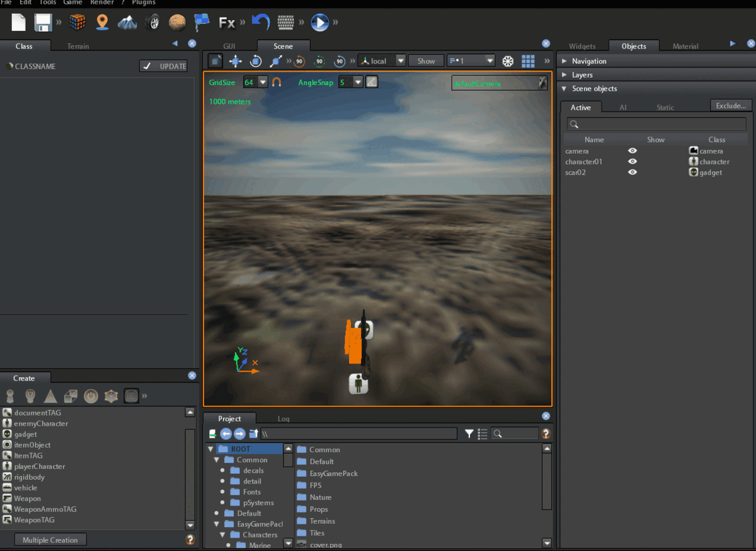Play the game with blue play button
756x551 pixels.
click(320, 23)
